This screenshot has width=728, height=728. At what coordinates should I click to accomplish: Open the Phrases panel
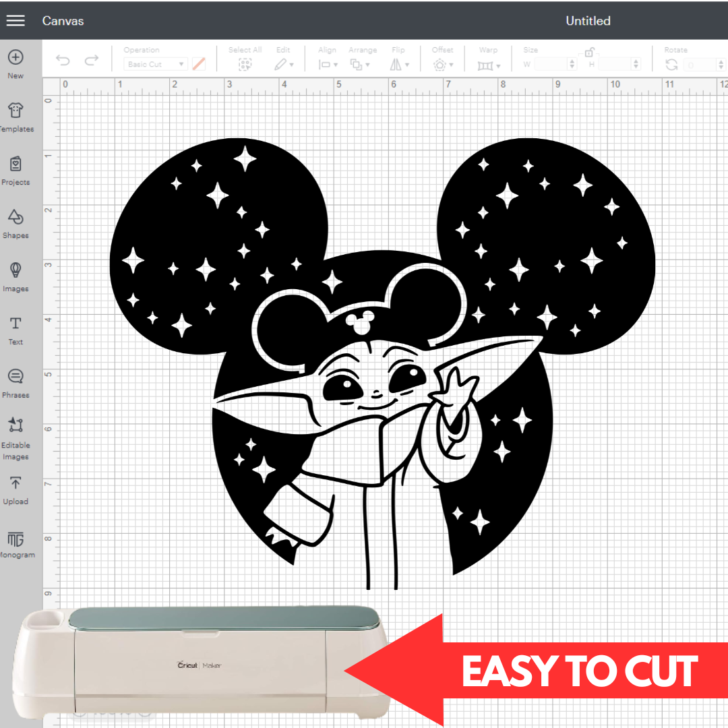[16, 384]
